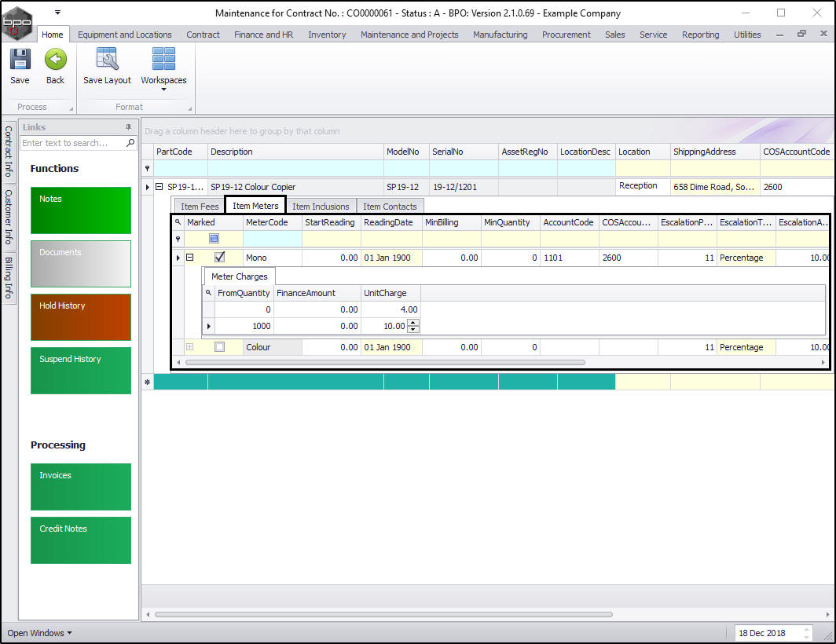Click the Save icon in the ribbon

(20, 60)
